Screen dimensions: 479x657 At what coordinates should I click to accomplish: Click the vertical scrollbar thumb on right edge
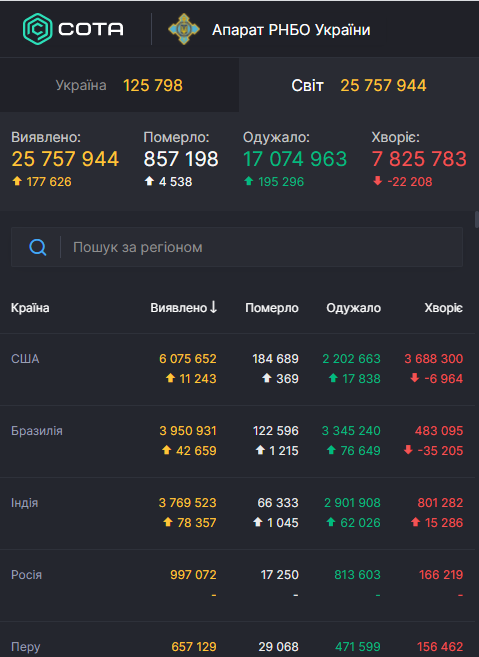(x=476, y=220)
